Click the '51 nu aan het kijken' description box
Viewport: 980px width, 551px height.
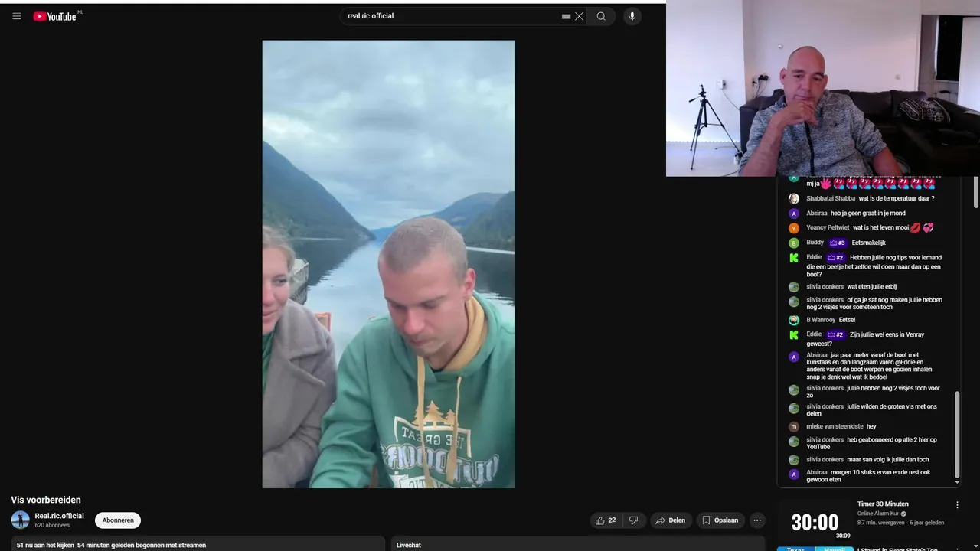click(x=198, y=545)
